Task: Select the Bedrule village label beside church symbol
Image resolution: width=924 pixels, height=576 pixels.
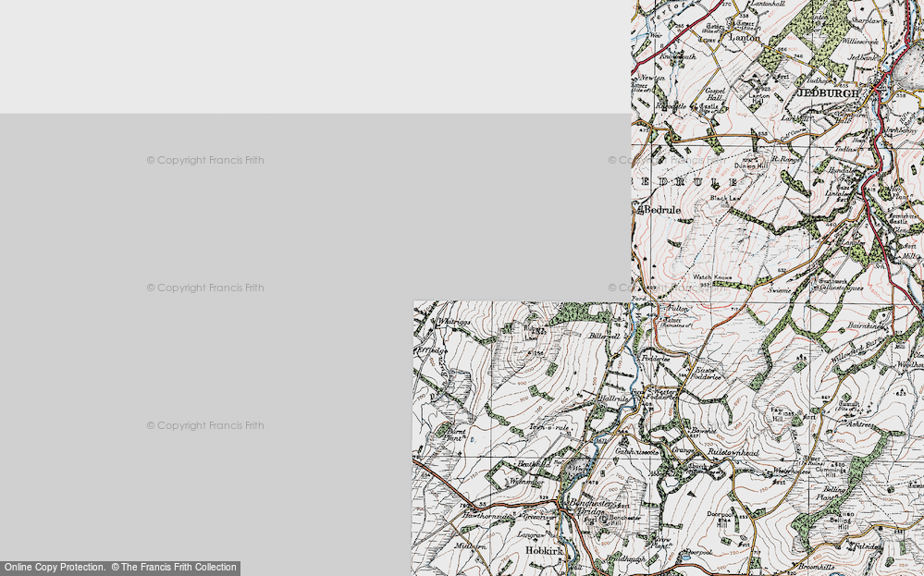Action: point(662,210)
